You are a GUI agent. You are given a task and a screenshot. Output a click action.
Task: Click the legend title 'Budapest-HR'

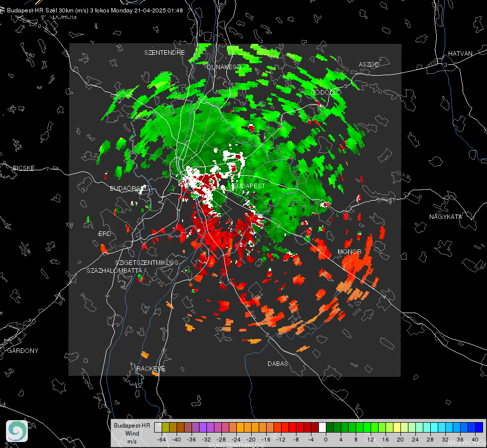(132, 426)
